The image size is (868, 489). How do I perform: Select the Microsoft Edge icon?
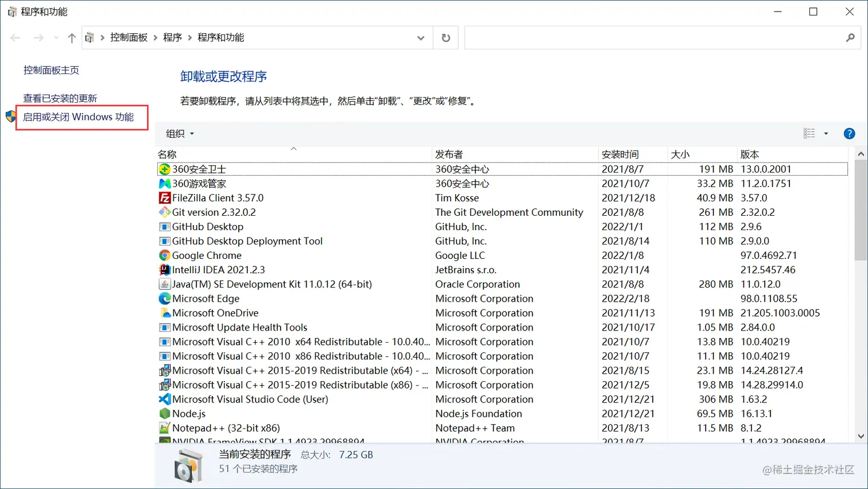point(165,298)
